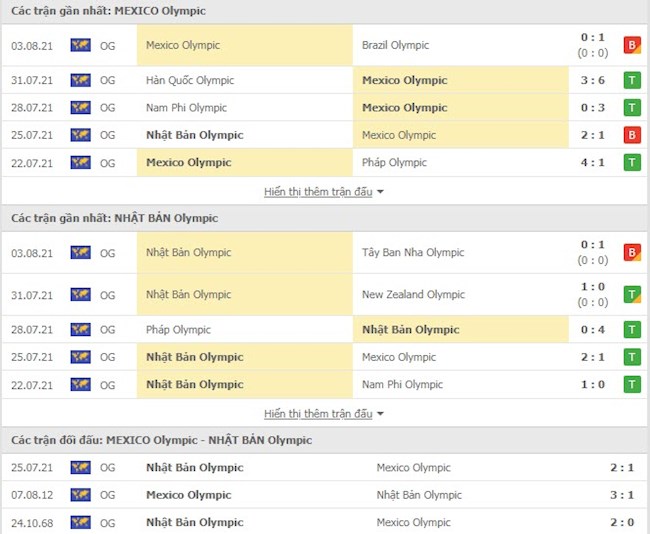Click the flag icon on the Hàn Quốc Olympic row
This screenshot has width=650, height=534.
click(80, 80)
